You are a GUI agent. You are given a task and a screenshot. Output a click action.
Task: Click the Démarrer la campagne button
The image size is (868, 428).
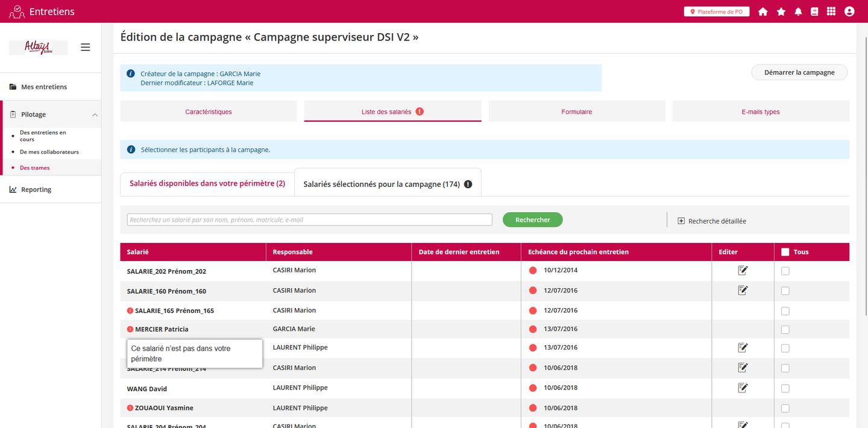pos(799,72)
